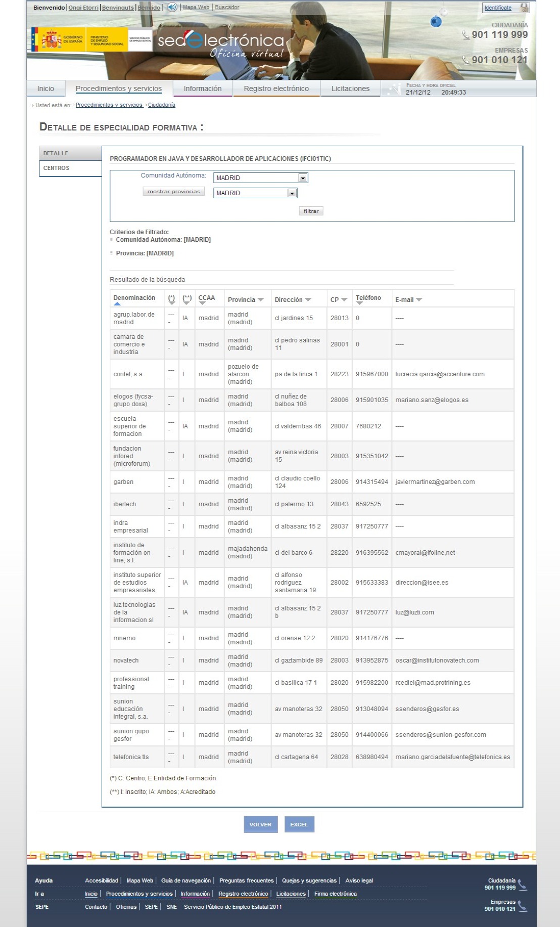Click the 'majadahonda (madrid)' province cell
Image resolution: width=560 pixels, height=927 pixels.
click(x=248, y=552)
